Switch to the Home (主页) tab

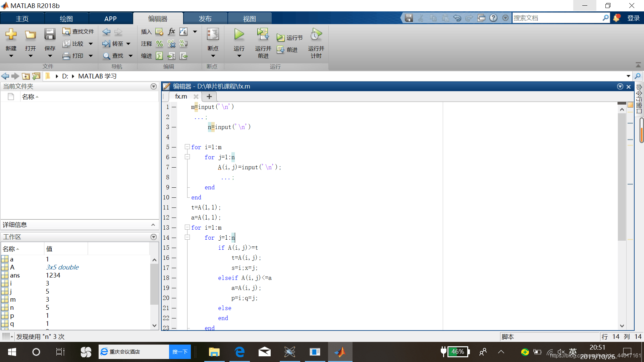click(22, 19)
